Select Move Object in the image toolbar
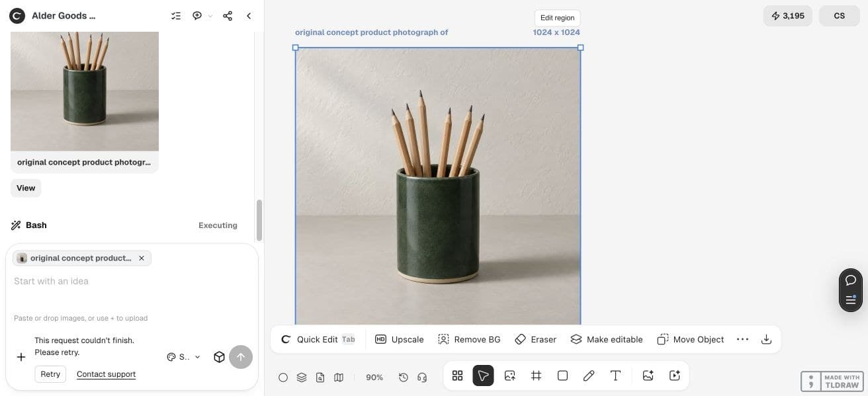 click(691, 339)
